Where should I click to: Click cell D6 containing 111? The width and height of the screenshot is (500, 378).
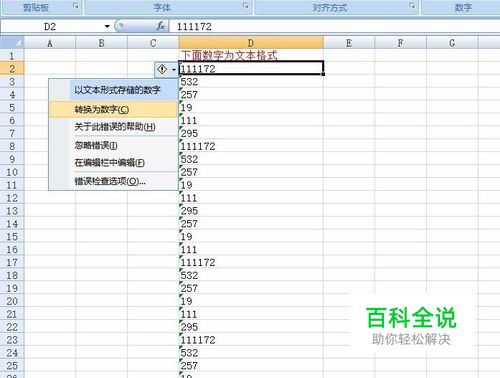pyautogui.click(x=251, y=120)
